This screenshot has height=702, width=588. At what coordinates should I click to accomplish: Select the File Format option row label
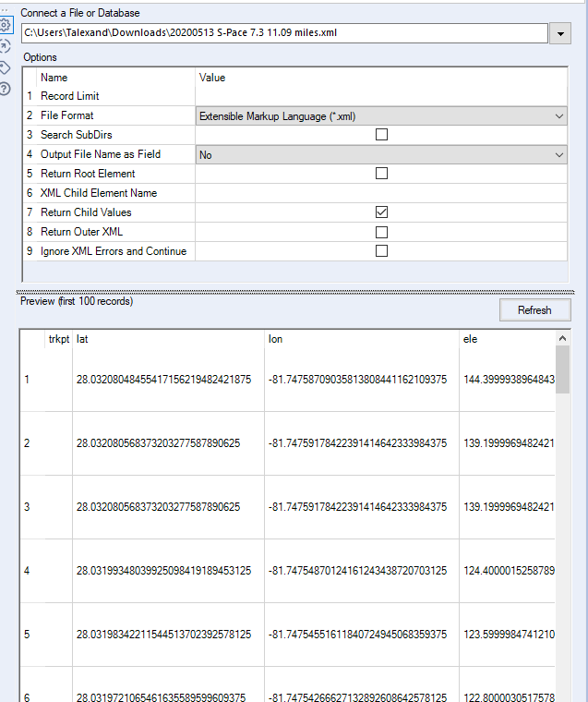coord(67,115)
